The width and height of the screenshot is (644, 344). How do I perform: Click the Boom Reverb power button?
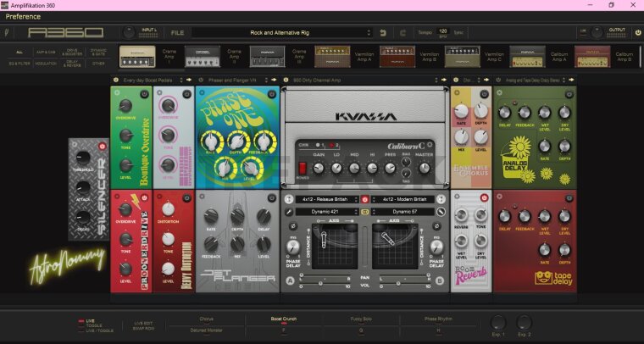pyautogui.click(x=486, y=197)
